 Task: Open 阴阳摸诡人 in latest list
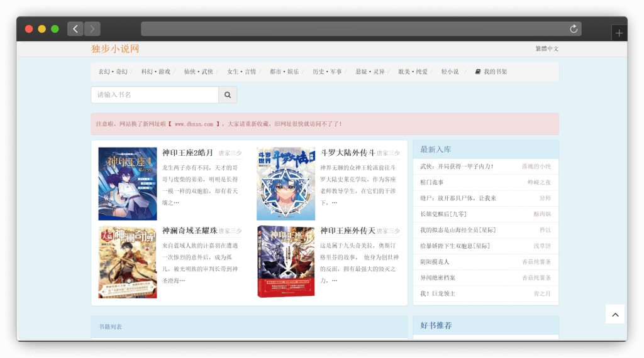[x=435, y=262]
